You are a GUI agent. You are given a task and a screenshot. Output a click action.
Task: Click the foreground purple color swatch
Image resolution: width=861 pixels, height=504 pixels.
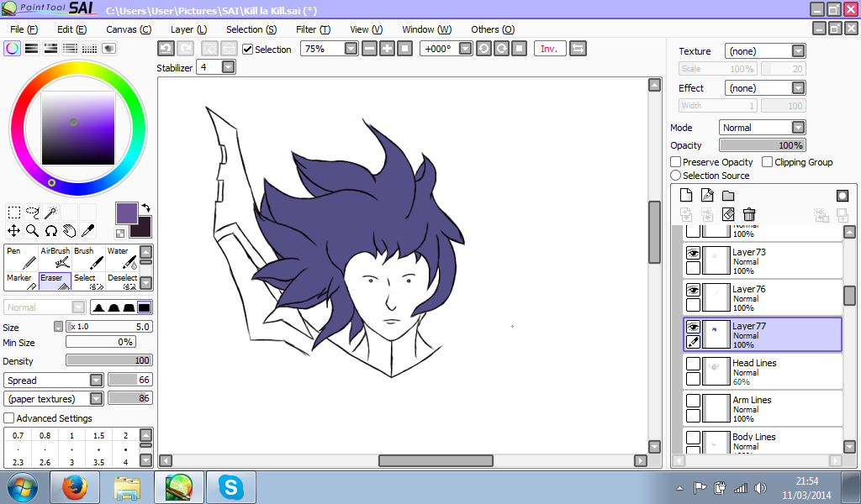(127, 213)
